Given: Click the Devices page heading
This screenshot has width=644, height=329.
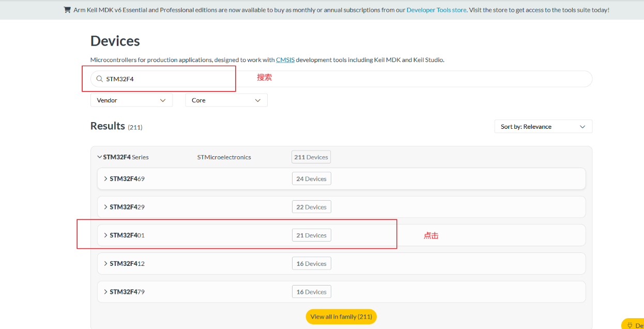Looking at the screenshot, I should coord(115,41).
